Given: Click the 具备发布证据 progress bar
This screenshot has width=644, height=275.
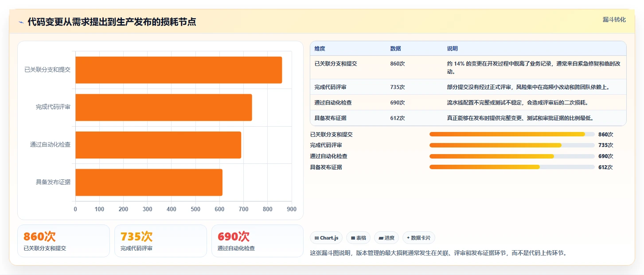Looking at the screenshot, I should pos(512,167).
